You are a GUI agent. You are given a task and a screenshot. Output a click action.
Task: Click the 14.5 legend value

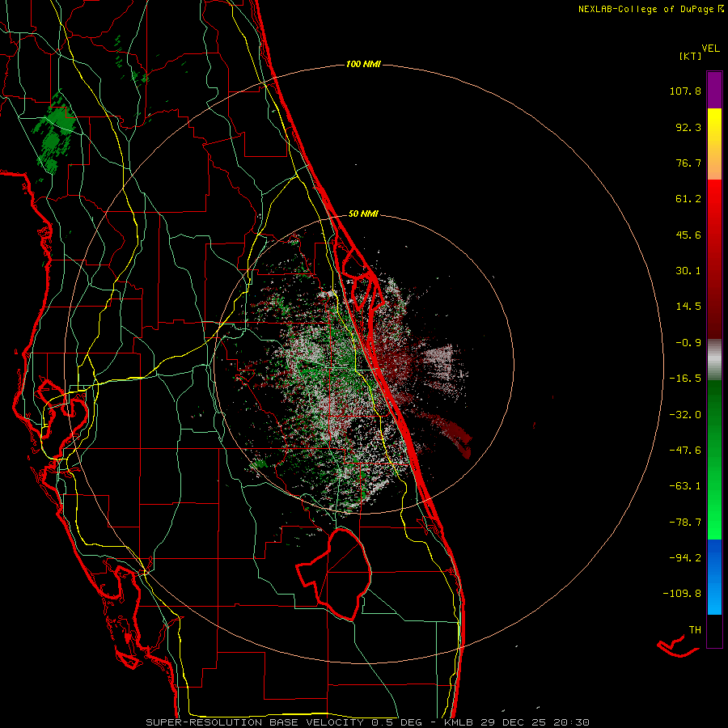click(x=688, y=307)
